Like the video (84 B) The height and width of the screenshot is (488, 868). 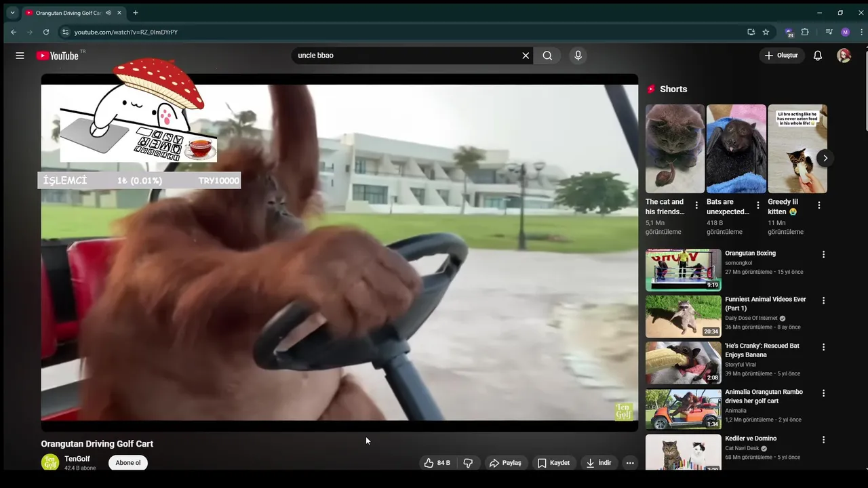[437, 463]
